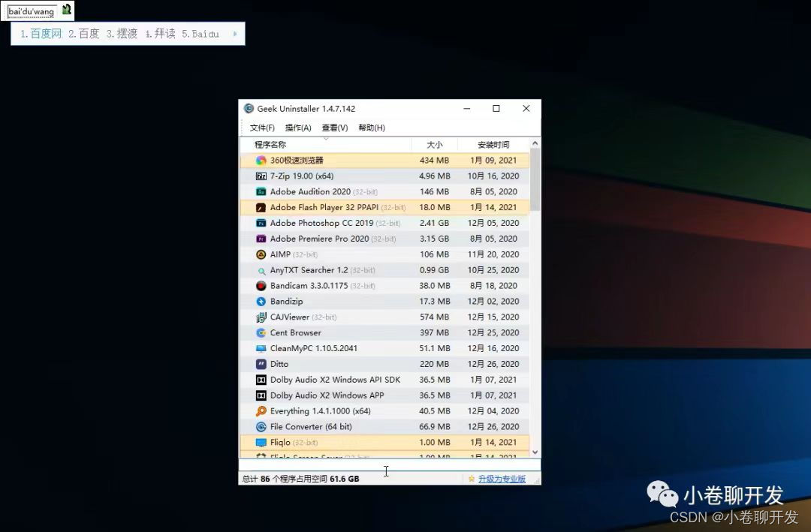Open the 操作(A) menu
Screen dimensions: 811x532
point(298,128)
